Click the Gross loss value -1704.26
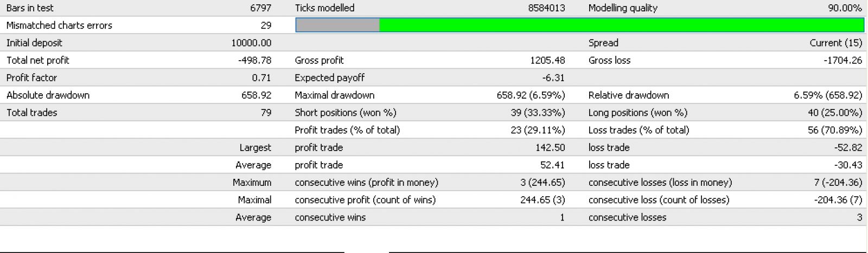The image size is (868, 253). (x=843, y=60)
